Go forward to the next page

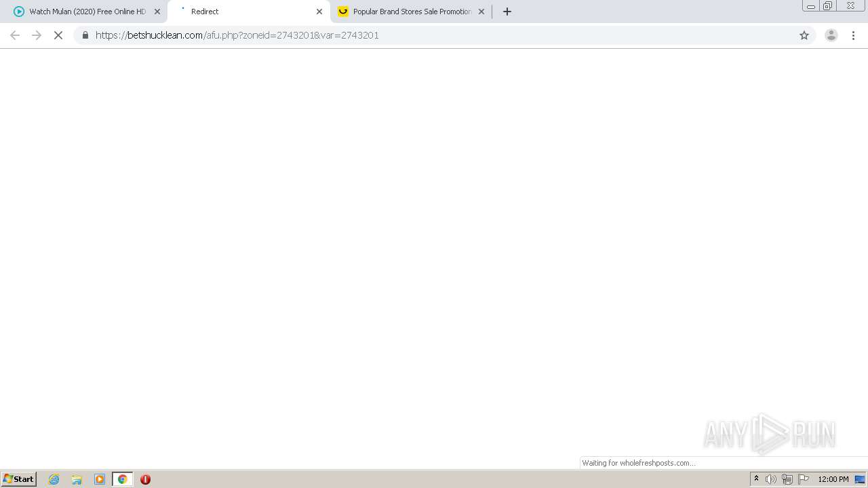[37, 35]
